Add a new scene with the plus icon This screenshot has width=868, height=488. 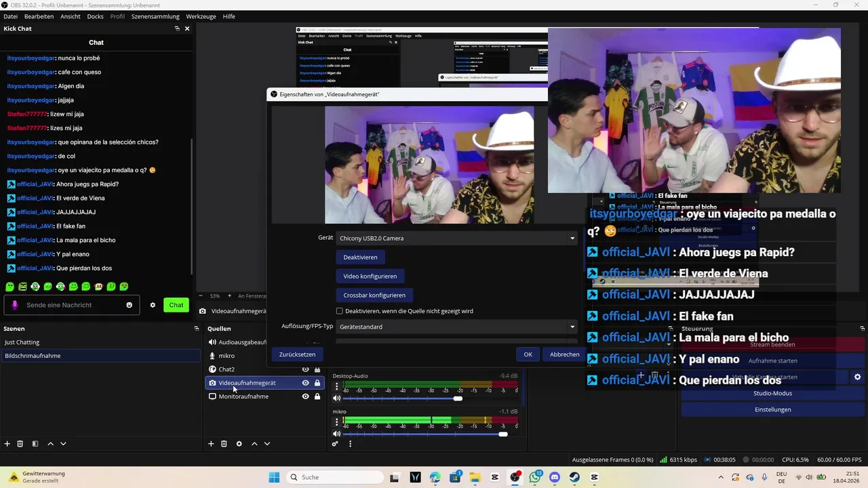[7, 444]
